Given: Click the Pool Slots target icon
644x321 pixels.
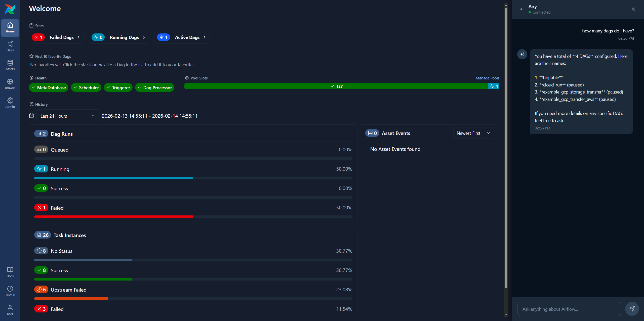Looking at the screenshot, I should (x=187, y=78).
